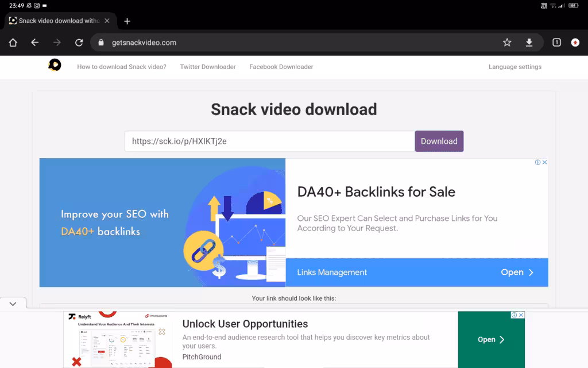Tap the padlock site security icon
Viewport: 588px width, 368px height.
101,43
